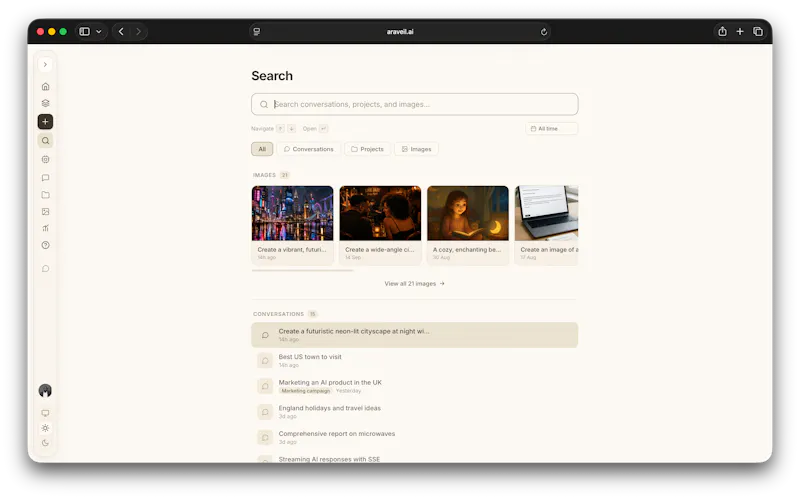This screenshot has width=800, height=499.
Task: Open the user profile avatar
Action: (x=45, y=391)
